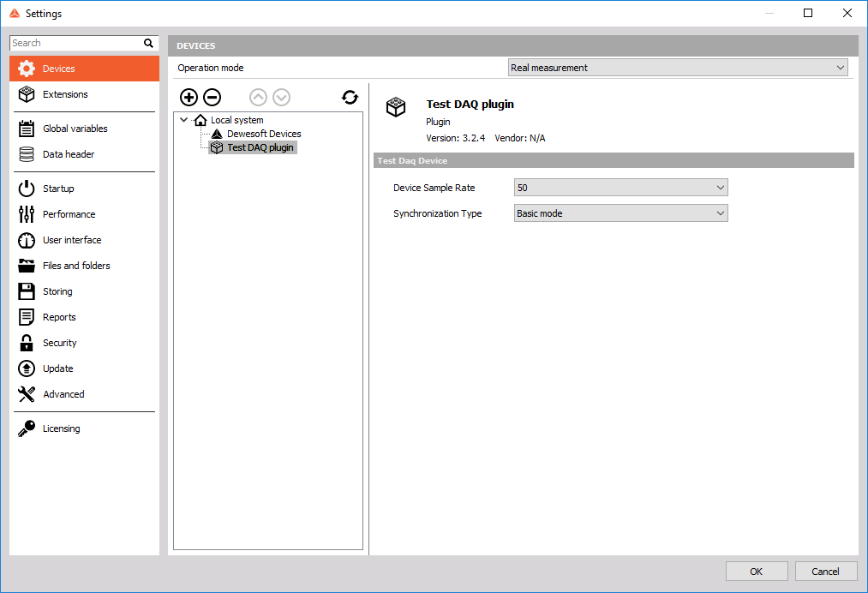Click the Startup power icon
The height and width of the screenshot is (593, 868).
click(26, 189)
